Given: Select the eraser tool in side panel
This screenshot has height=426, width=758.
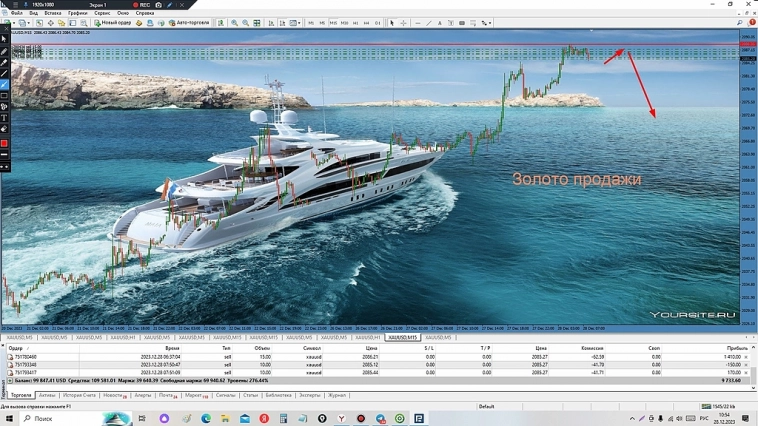Looking at the screenshot, I should pos(4,129).
